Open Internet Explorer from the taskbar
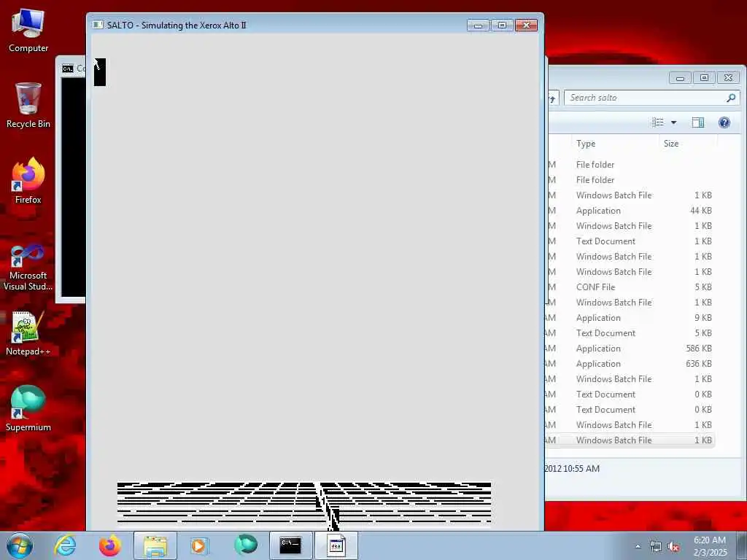This screenshot has width=747, height=560. pos(65,545)
